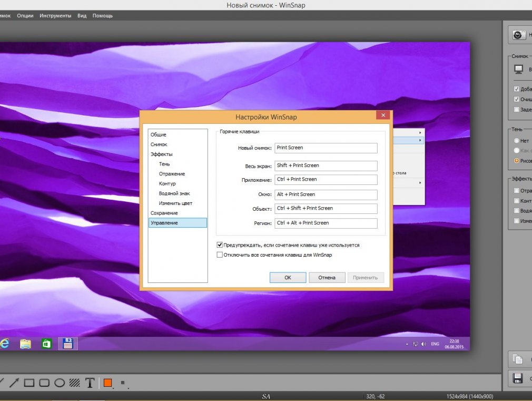Select Сохранение settings page
This screenshot has height=401, width=532.
coord(164,213)
